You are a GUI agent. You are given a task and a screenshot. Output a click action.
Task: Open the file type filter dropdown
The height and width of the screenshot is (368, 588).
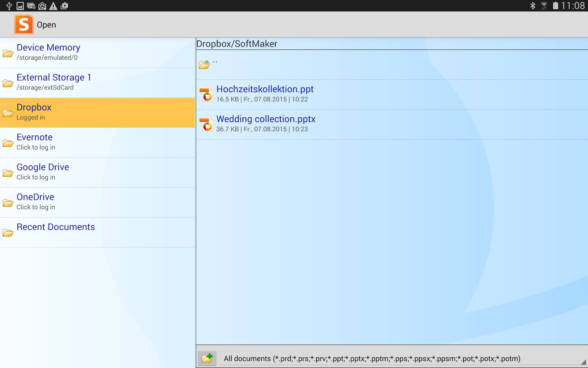(404, 359)
